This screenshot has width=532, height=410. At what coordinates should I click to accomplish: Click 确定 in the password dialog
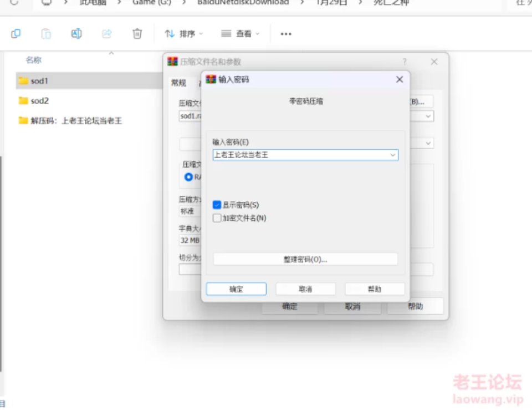click(x=236, y=289)
